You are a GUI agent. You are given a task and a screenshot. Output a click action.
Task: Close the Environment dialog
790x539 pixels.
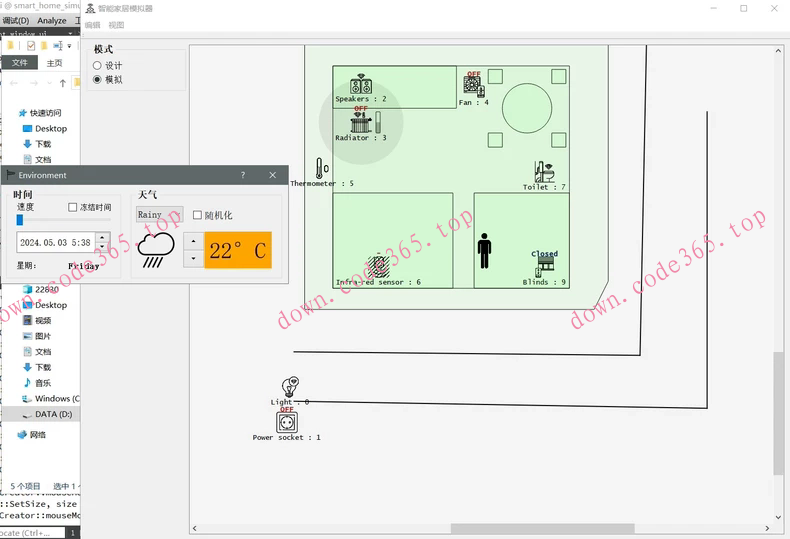tap(273, 175)
